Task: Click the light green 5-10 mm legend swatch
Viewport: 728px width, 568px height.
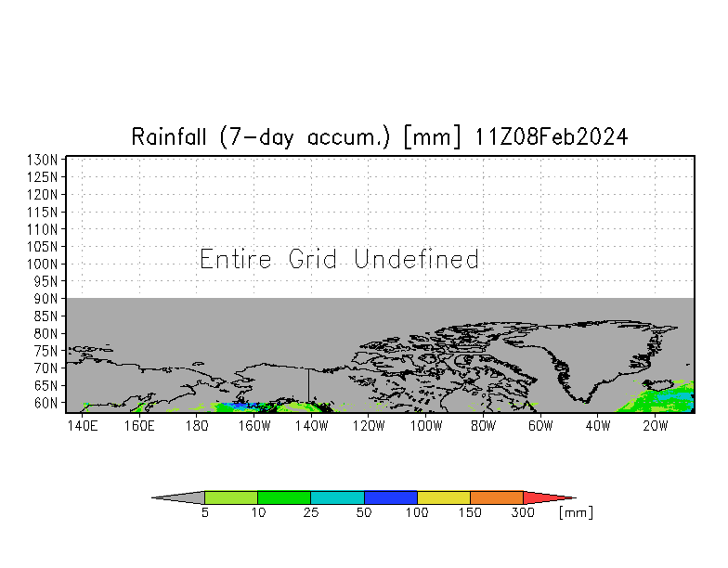Action: click(x=230, y=497)
